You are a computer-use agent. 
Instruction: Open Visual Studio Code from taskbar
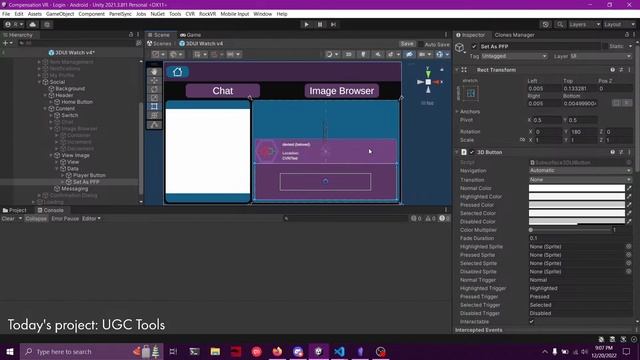click(x=339, y=351)
